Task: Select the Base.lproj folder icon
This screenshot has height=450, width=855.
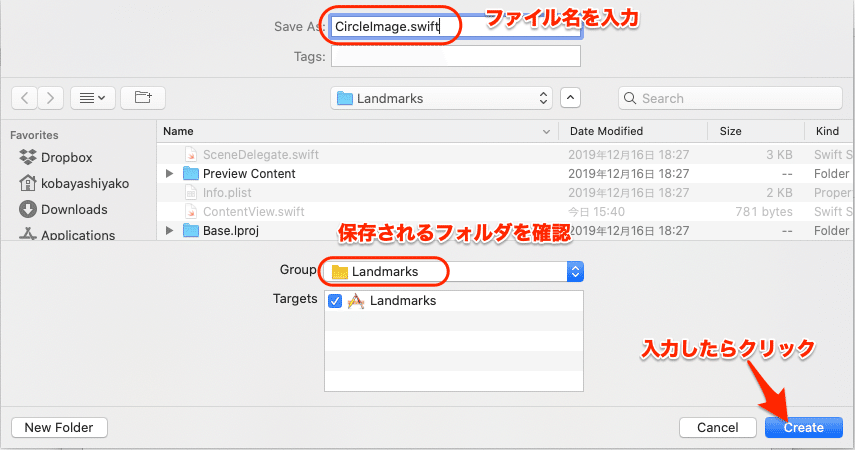Action: (191, 231)
